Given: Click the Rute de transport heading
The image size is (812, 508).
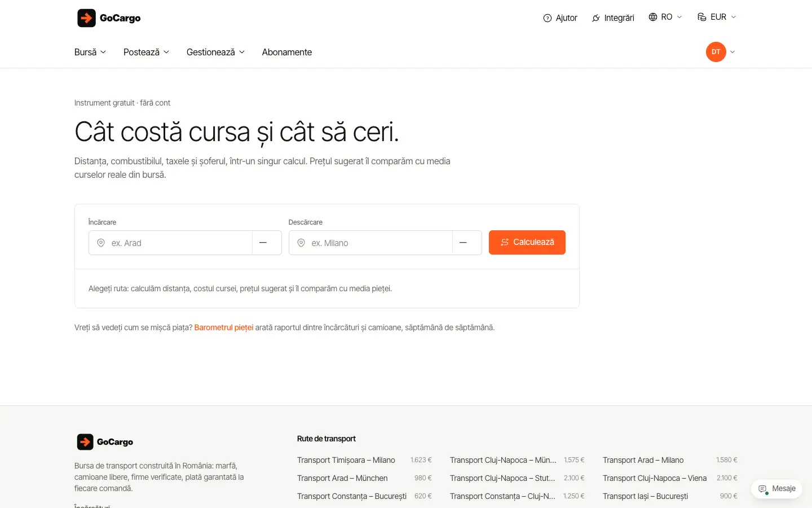Looking at the screenshot, I should point(326,439).
